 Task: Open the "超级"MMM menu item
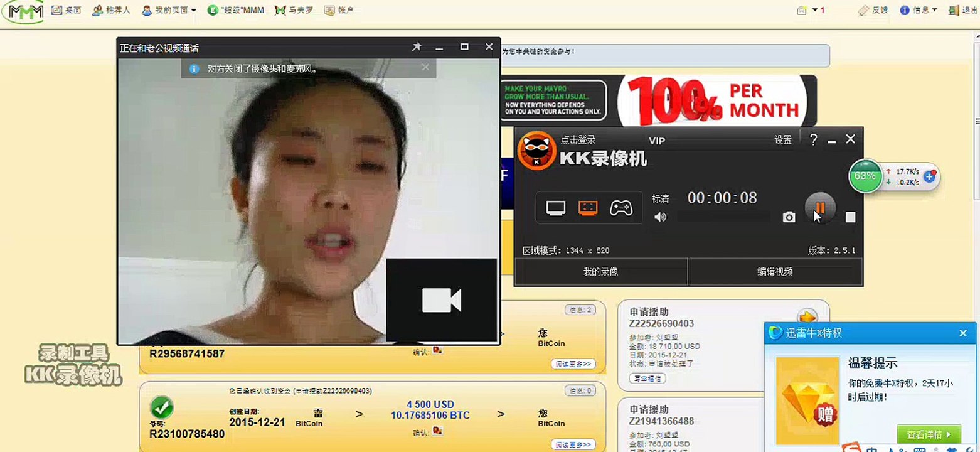(236, 10)
